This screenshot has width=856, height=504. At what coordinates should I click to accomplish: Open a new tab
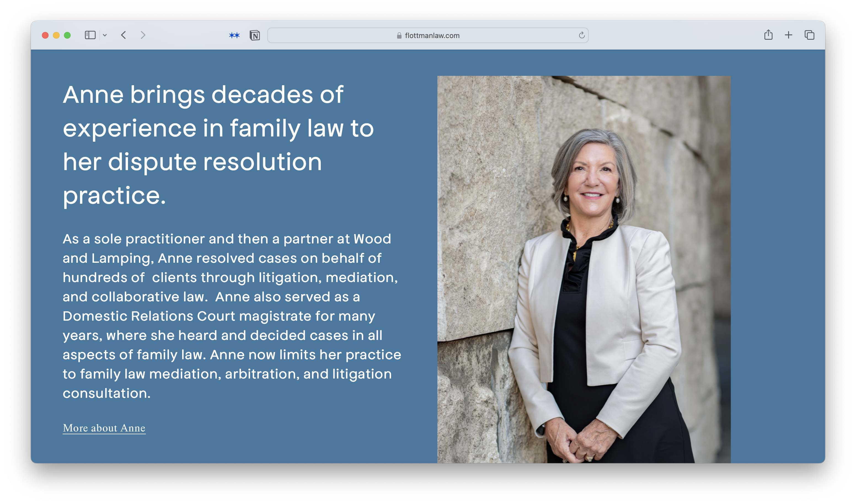click(788, 35)
